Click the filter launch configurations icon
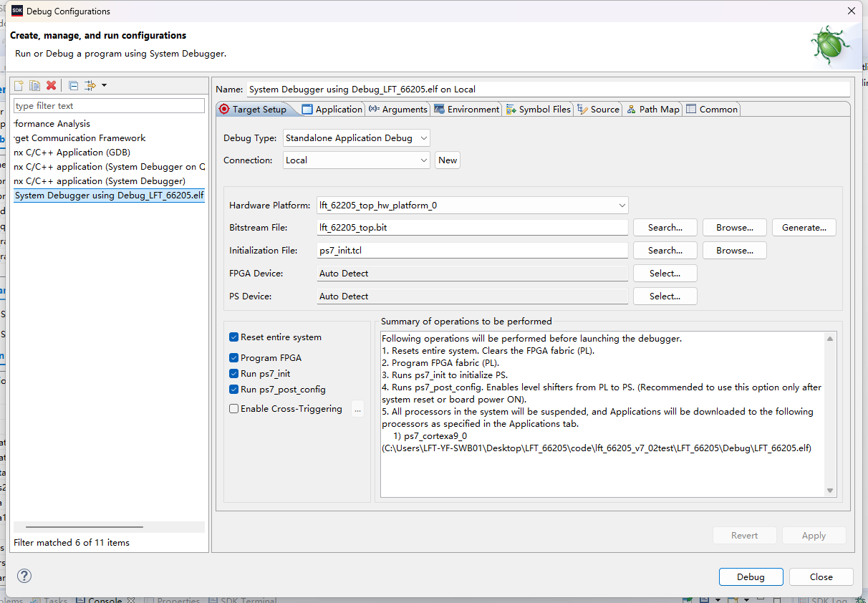The image size is (868, 603). [90, 86]
